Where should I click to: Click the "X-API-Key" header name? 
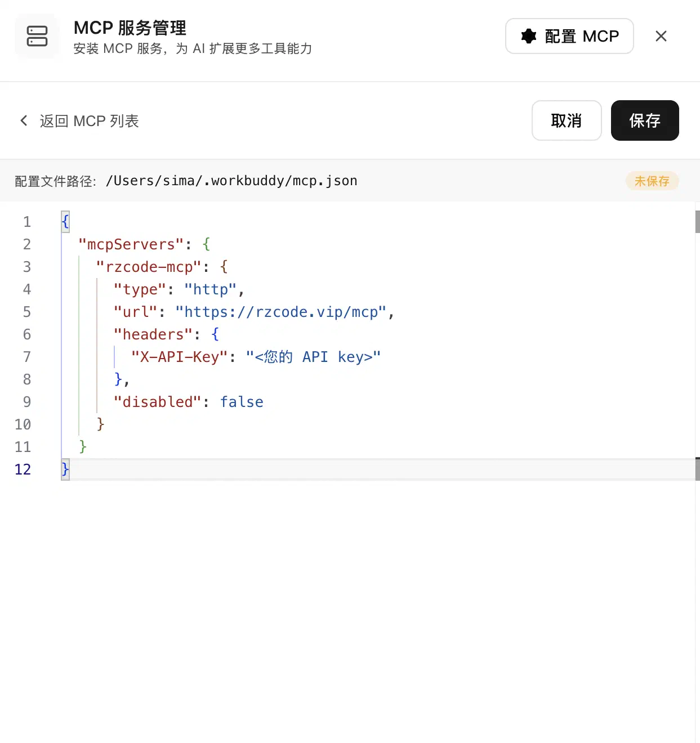click(x=180, y=357)
